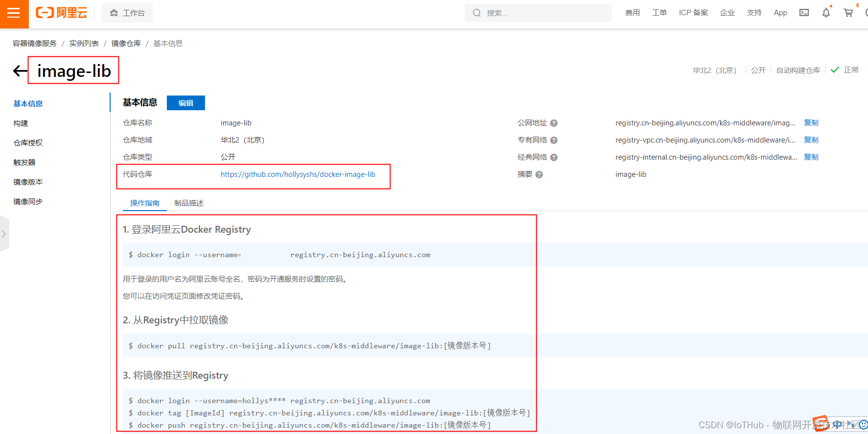This screenshot has height=434, width=868.
Task: Click the heading 1. 登录阿里云Docker Registry
Action: (187, 229)
